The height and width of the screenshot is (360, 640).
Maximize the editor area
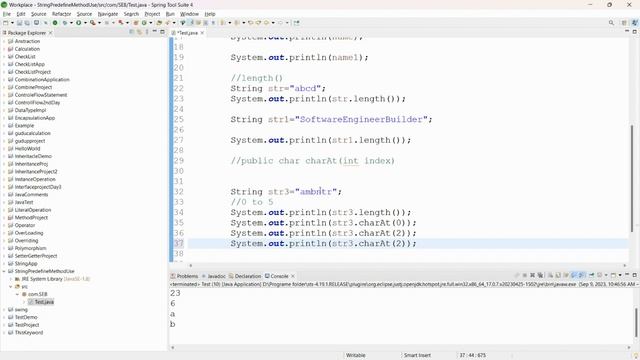click(634, 31)
